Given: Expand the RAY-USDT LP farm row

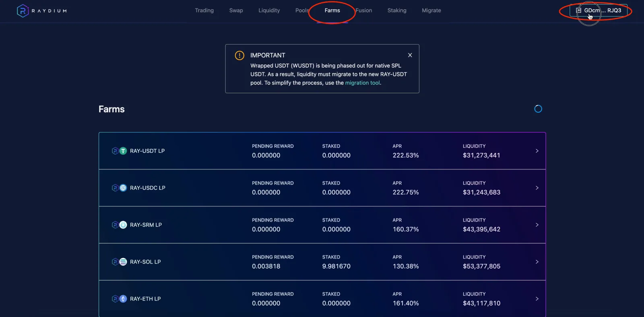Looking at the screenshot, I should coord(537,151).
